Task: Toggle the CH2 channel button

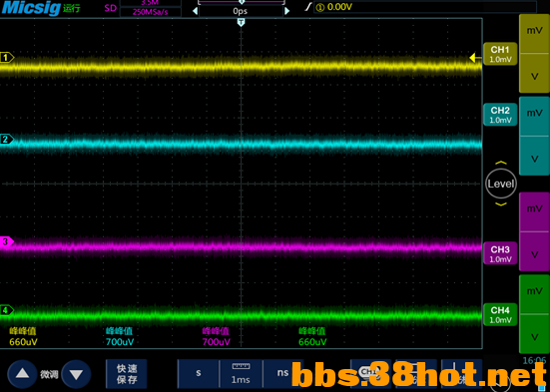Action: (x=500, y=115)
